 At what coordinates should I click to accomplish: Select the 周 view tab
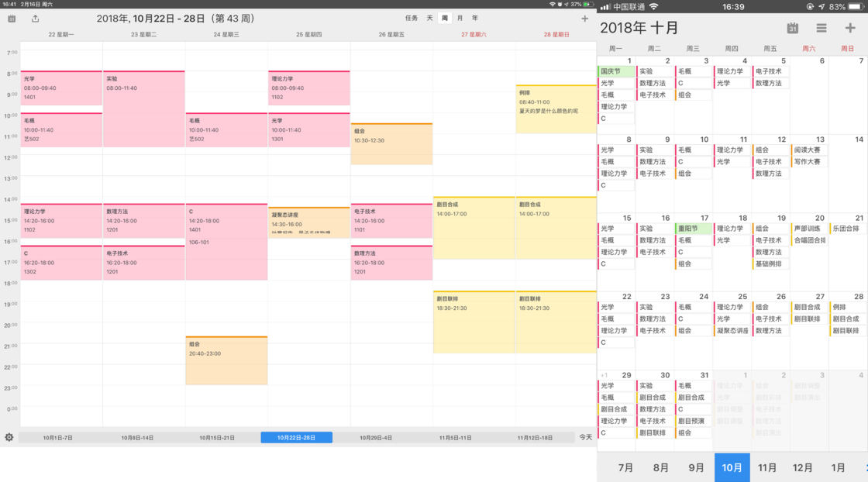coord(445,19)
